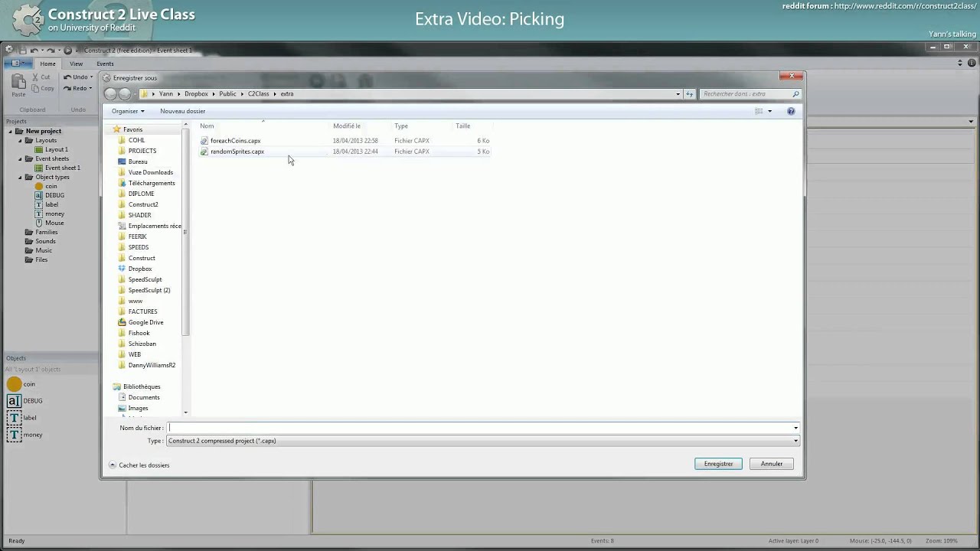This screenshot has height=551, width=980.
Task: Click the dialog help icon
Action: coord(791,111)
